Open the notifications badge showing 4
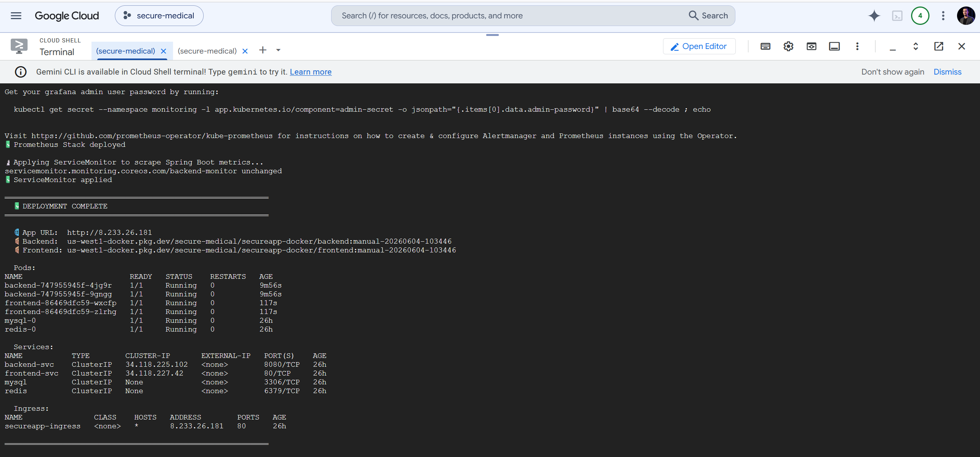Screen dimensions: 980x457 [920, 16]
